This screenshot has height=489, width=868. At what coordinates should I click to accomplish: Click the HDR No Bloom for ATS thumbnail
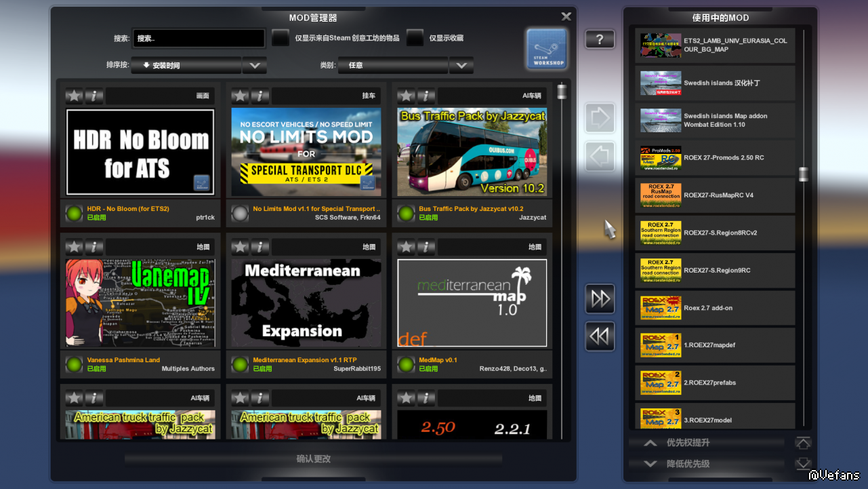click(140, 152)
